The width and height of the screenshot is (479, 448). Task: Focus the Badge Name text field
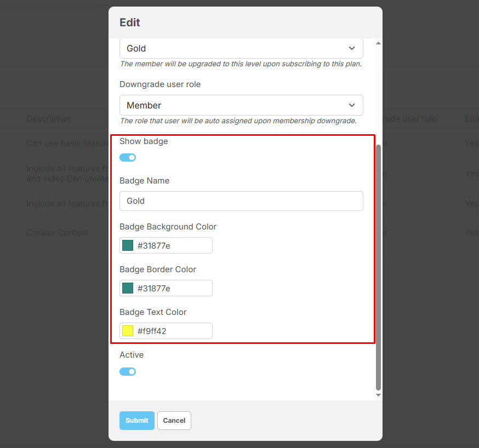click(241, 201)
